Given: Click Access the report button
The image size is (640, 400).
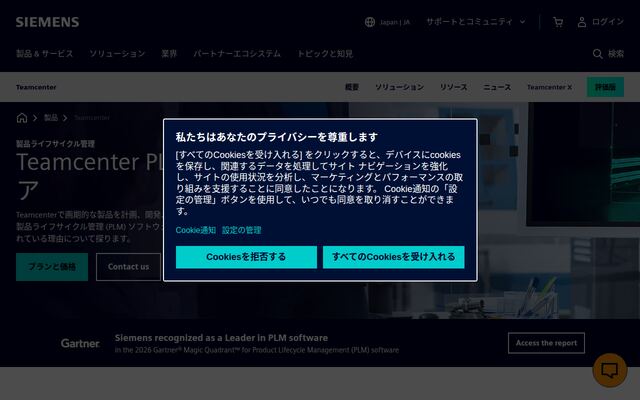Looking at the screenshot, I should click(546, 343).
